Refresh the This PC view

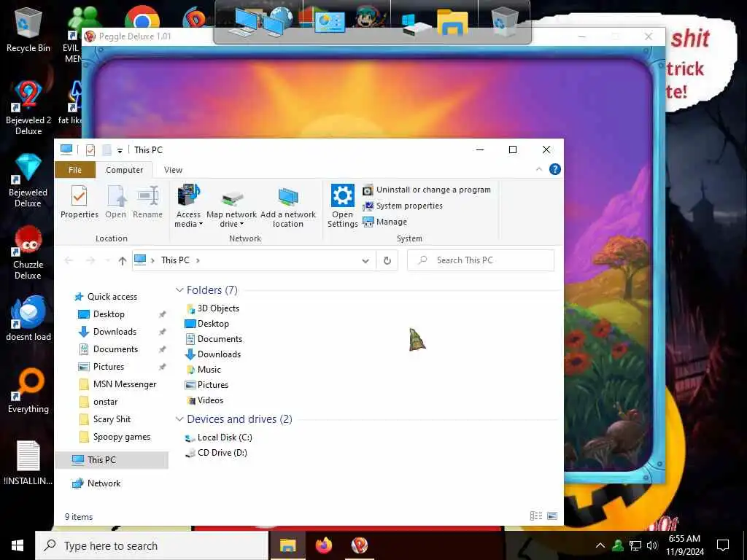coord(387,260)
